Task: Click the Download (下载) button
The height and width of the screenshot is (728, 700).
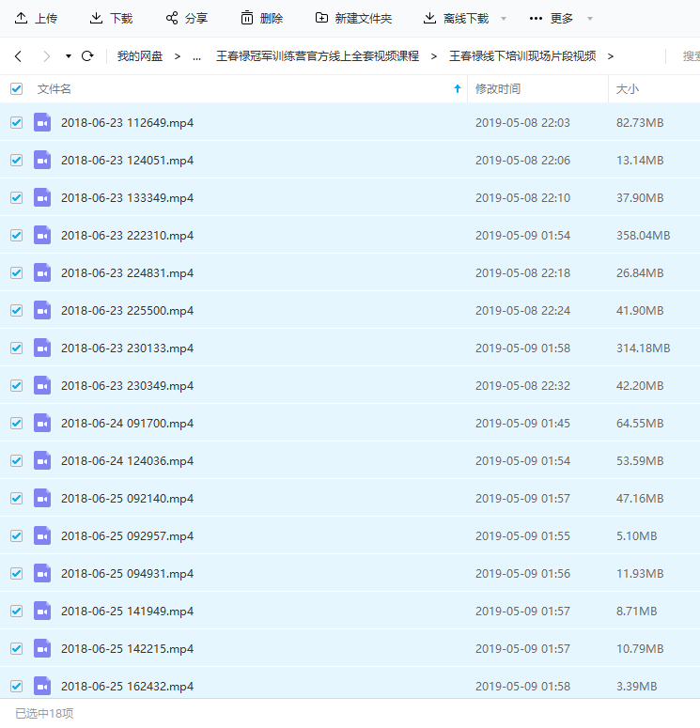Action: [x=111, y=18]
